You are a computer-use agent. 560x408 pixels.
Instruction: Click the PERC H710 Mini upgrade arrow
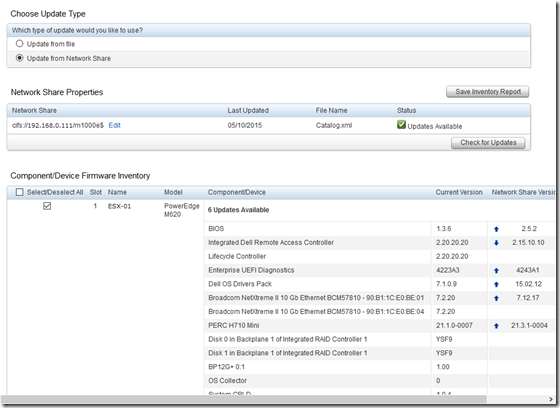(x=496, y=326)
